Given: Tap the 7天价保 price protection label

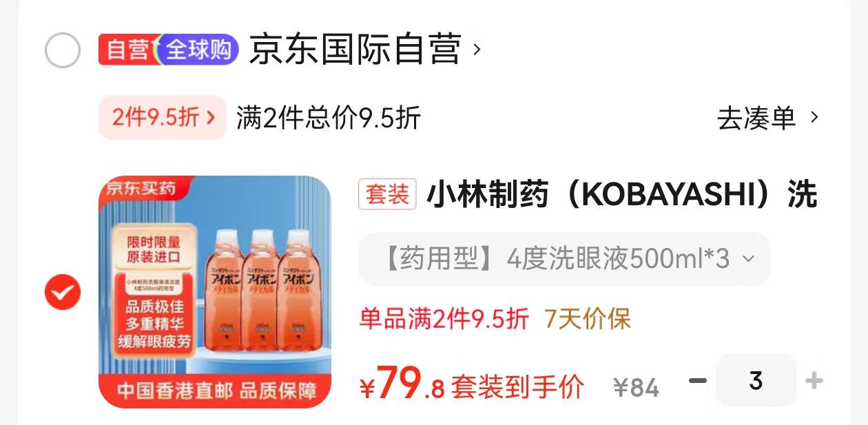Looking at the screenshot, I should click(x=588, y=319).
